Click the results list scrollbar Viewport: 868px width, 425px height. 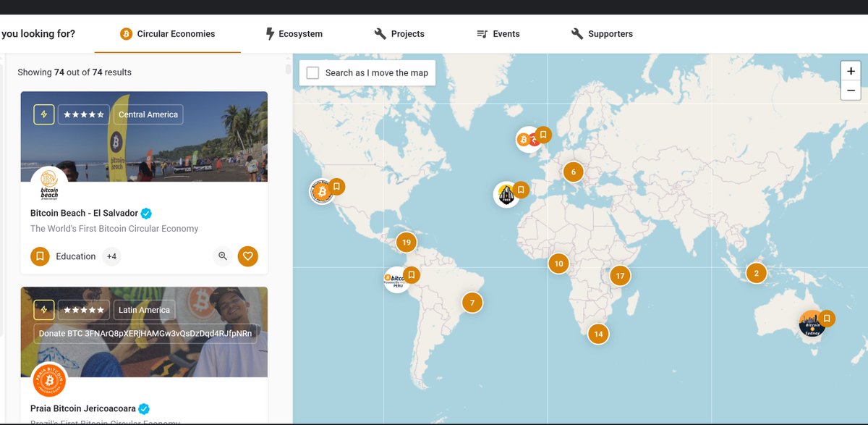pos(289,70)
